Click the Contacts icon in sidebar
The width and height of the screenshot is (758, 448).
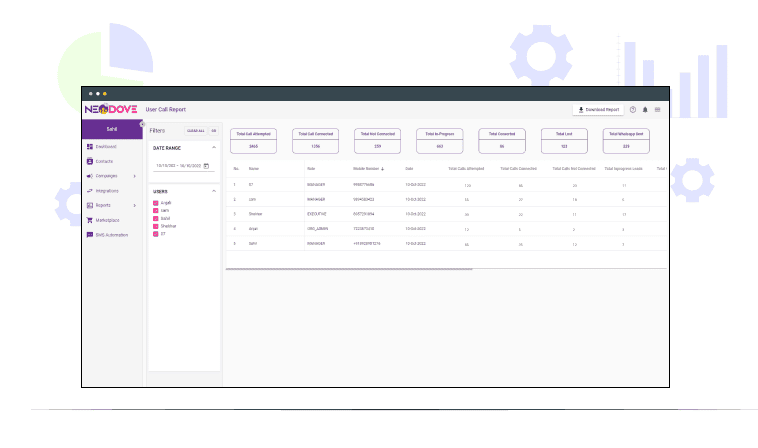point(90,161)
